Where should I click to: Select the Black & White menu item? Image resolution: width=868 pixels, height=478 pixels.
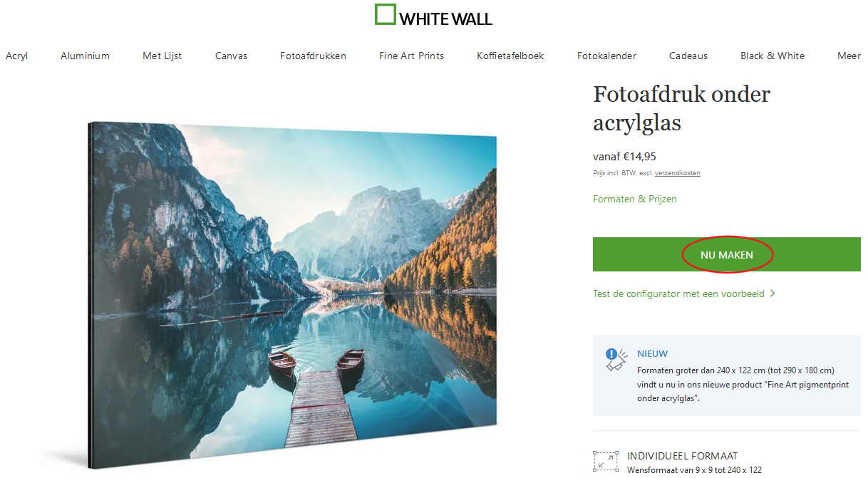[x=773, y=56]
